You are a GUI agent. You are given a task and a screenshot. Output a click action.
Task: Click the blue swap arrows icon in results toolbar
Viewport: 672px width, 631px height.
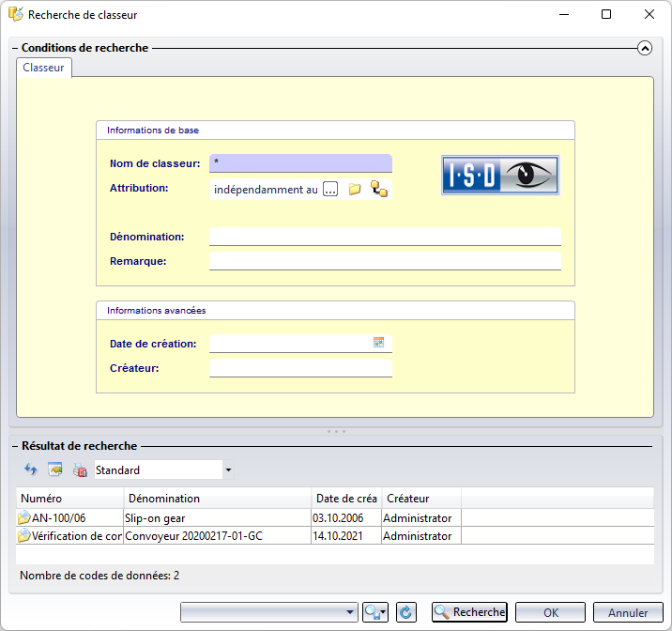[x=30, y=469]
